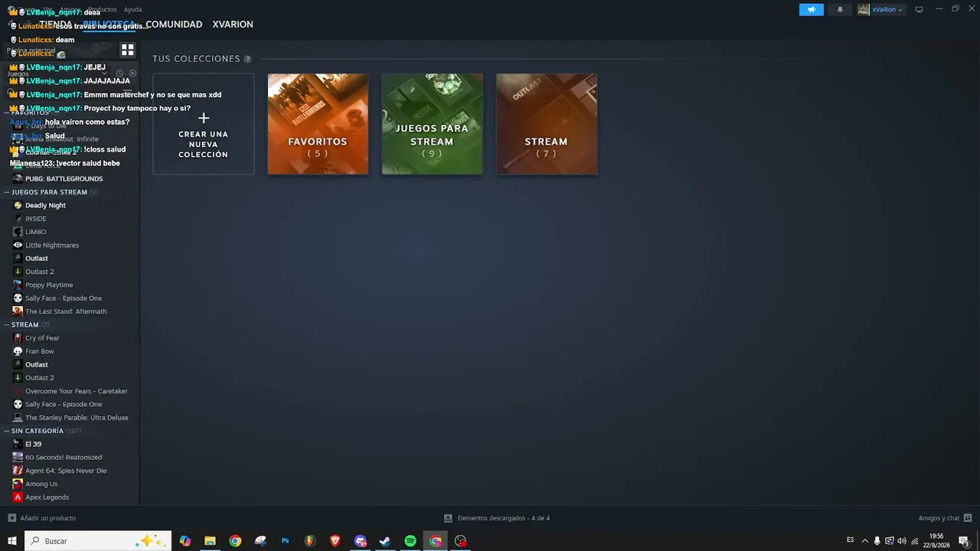Open FL Studio from the taskbar
The image size is (980, 551).
pyautogui.click(x=310, y=541)
